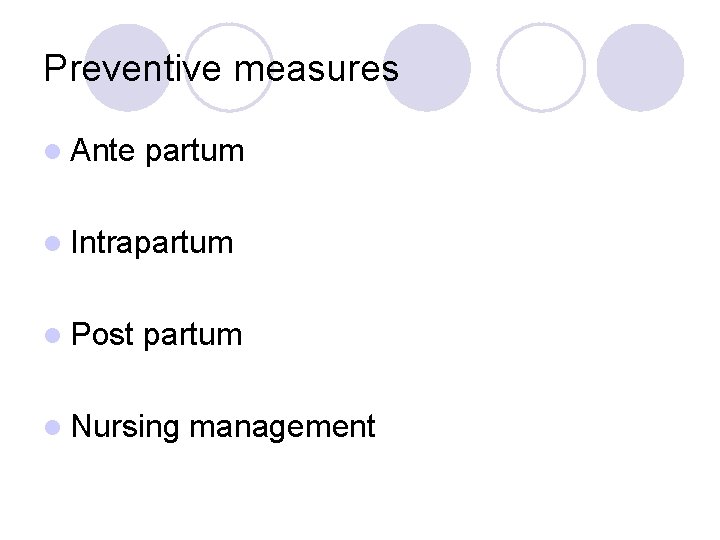Click the "Nursing management" bullet text
Screen dimensions: 720x540
tap(223, 427)
